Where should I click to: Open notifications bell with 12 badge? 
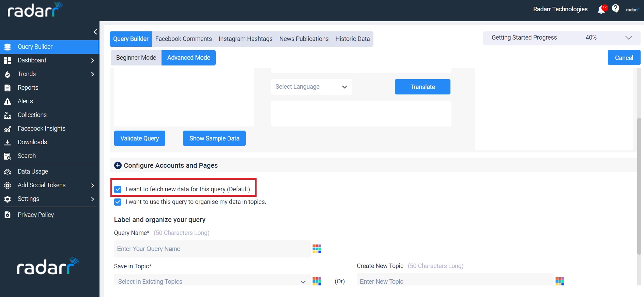tap(602, 9)
